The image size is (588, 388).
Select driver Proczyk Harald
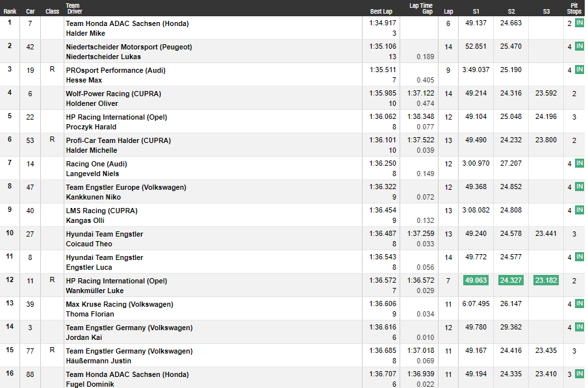[91, 127]
